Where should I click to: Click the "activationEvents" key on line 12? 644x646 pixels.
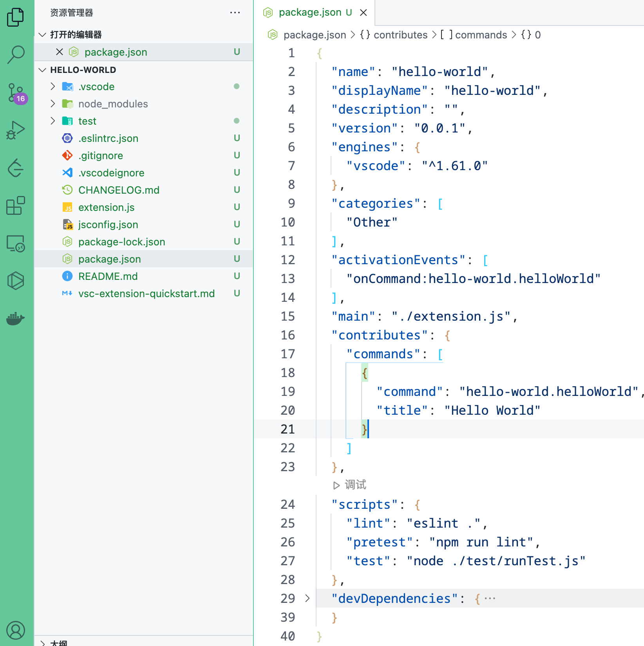tap(398, 260)
